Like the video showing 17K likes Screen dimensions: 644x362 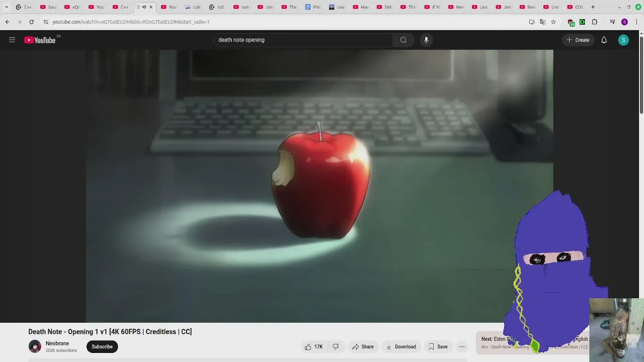point(313,346)
